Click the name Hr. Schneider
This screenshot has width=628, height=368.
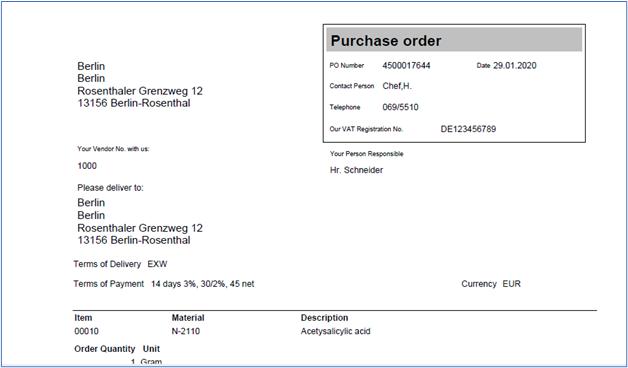click(x=356, y=170)
